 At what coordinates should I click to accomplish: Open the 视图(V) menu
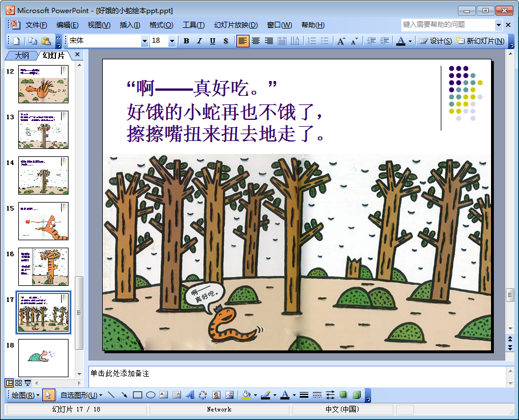pos(99,25)
